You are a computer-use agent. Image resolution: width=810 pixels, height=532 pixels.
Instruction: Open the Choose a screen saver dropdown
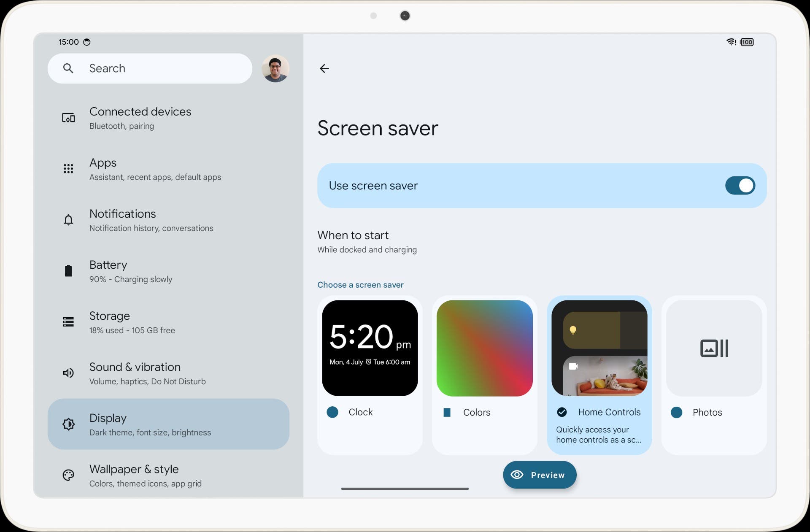360,284
